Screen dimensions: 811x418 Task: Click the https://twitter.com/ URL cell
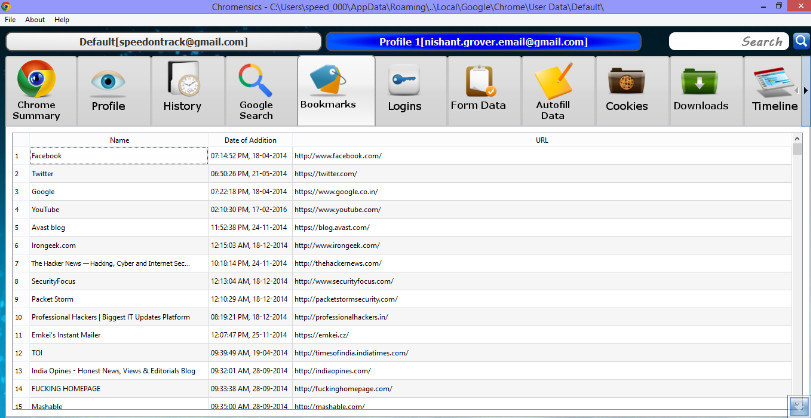click(542, 174)
